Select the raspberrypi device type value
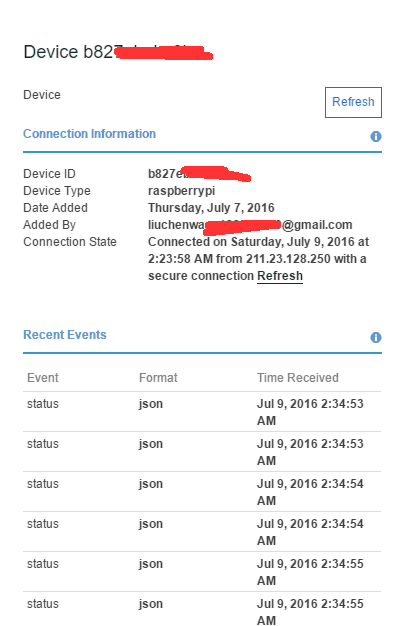Image resolution: width=396 pixels, height=626 pixels. coord(182,191)
